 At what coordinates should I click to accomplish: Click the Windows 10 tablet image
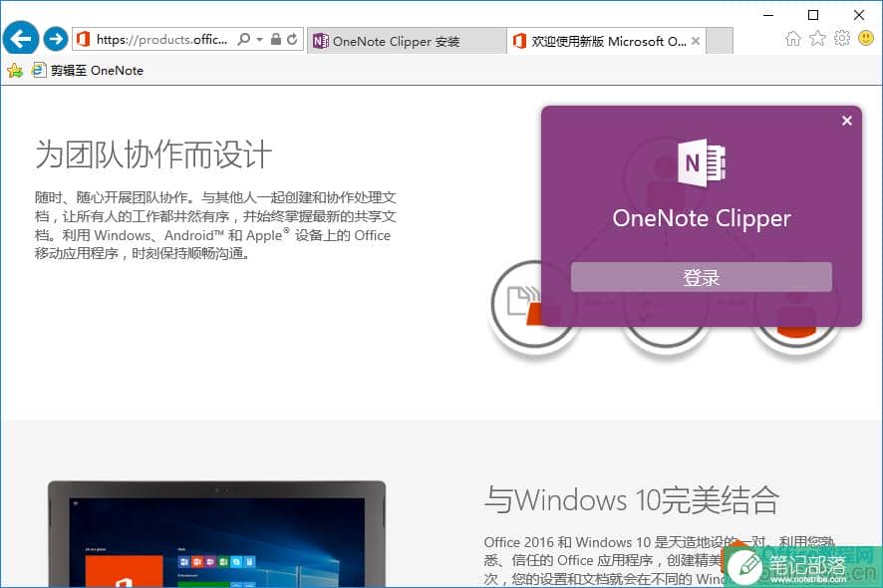217,534
